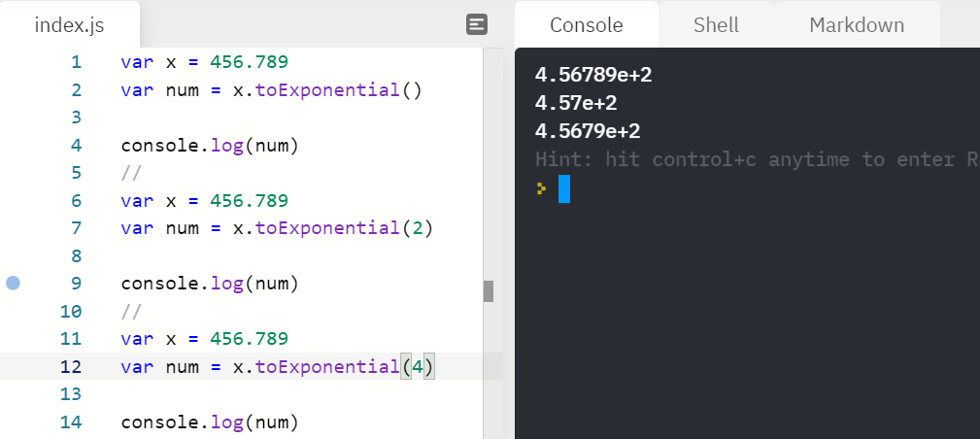Image resolution: width=980 pixels, height=439 pixels.
Task: Place cursor in toExponential(4) on line 12
Action: [344, 366]
